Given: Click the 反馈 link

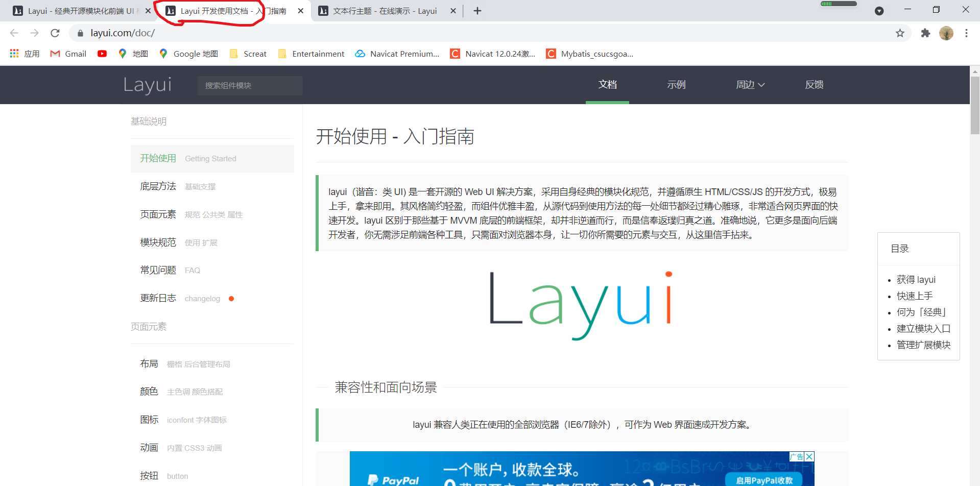Looking at the screenshot, I should click(x=814, y=85).
